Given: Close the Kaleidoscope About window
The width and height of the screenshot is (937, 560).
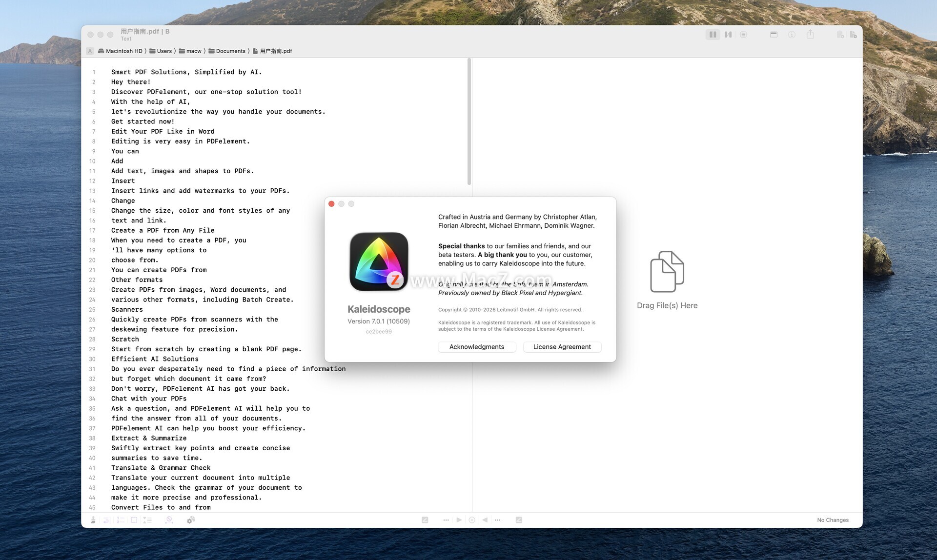Looking at the screenshot, I should coord(331,204).
